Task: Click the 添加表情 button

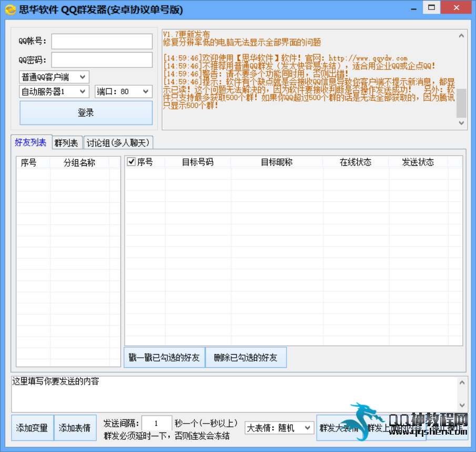Action: point(75,428)
